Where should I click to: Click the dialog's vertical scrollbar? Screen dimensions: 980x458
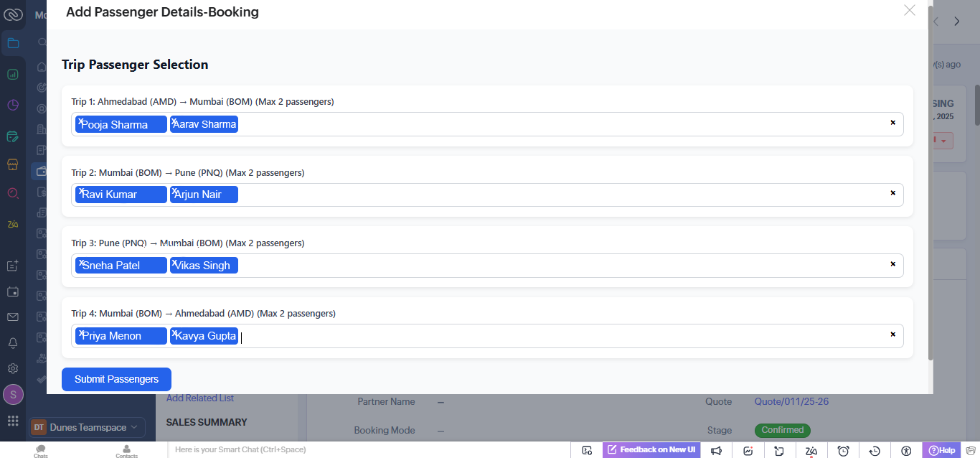930,179
